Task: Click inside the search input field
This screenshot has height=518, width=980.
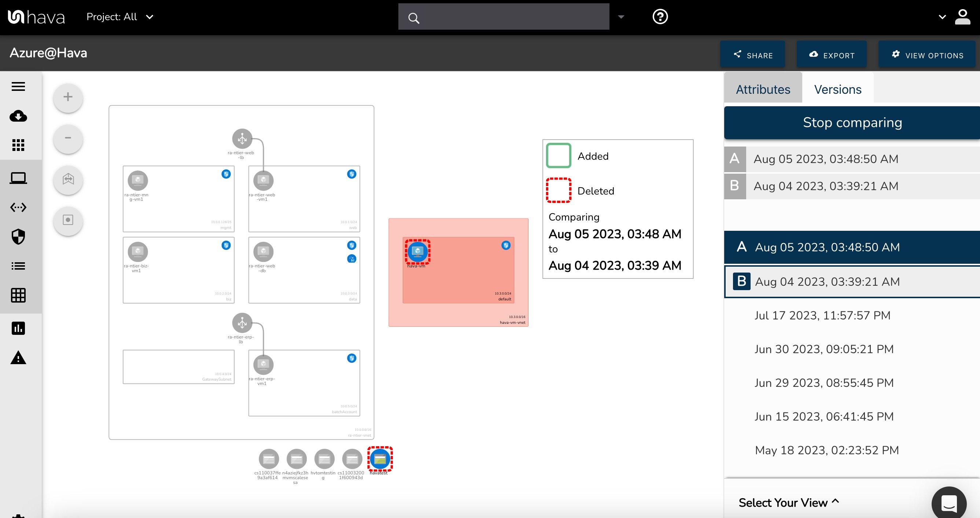Action: 502,16
